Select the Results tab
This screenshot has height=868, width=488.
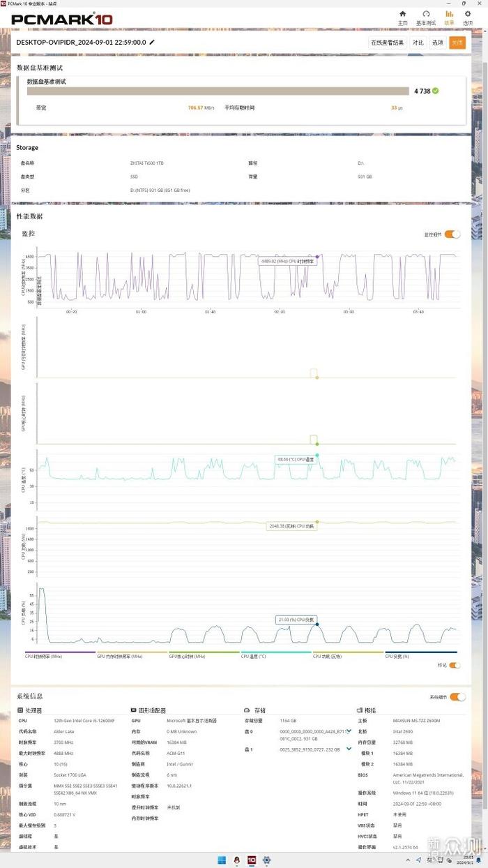click(x=449, y=17)
